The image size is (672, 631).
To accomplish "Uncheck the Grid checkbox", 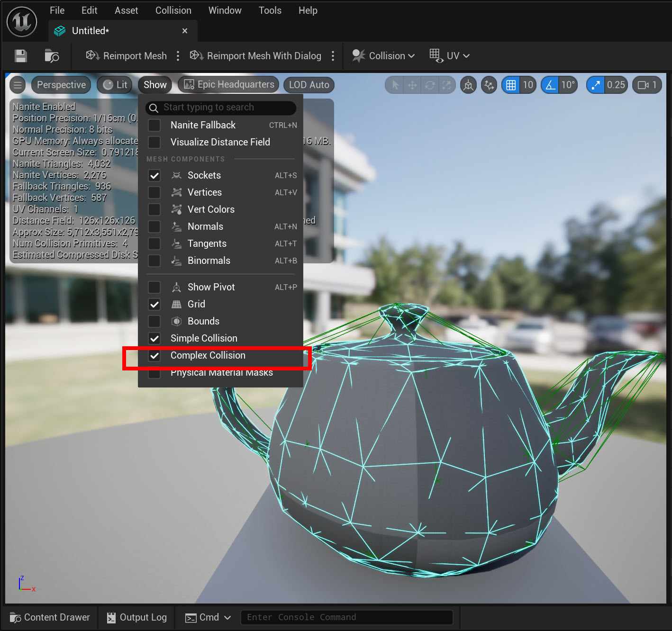I will 154,305.
